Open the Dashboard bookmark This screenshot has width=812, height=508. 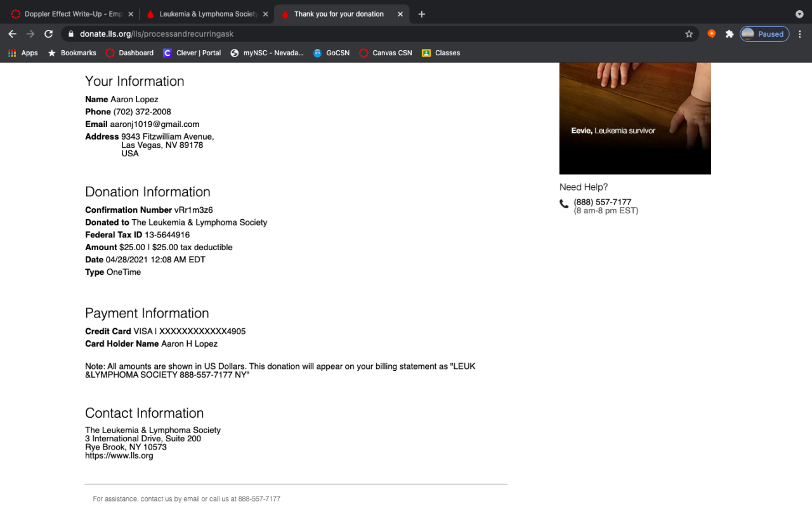(x=129, y=53)
